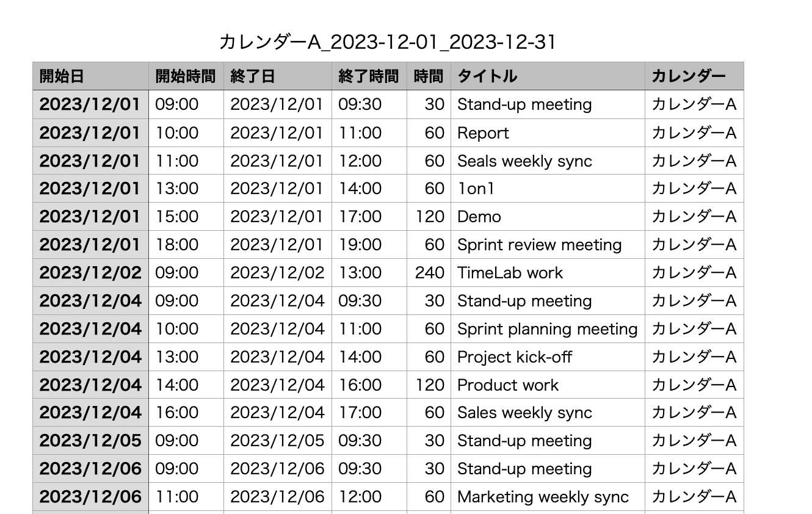Click the Product work title cell
Image resolution: width=812 pixels, height=514 pixels.
coord(548,385)
